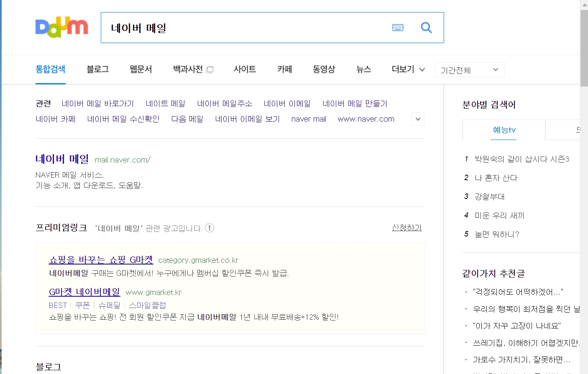Click ranked item 나 혼자 산다
Screen dimensions: 588x374
tap(496, 178)
